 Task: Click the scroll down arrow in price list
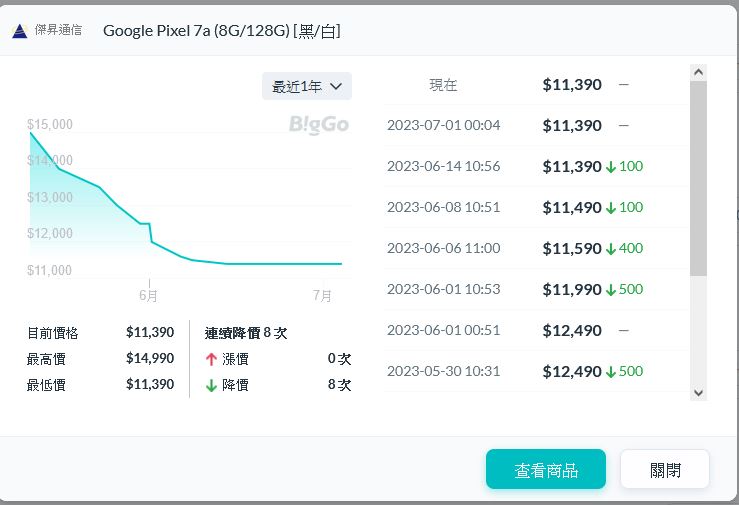coord(698,393)
